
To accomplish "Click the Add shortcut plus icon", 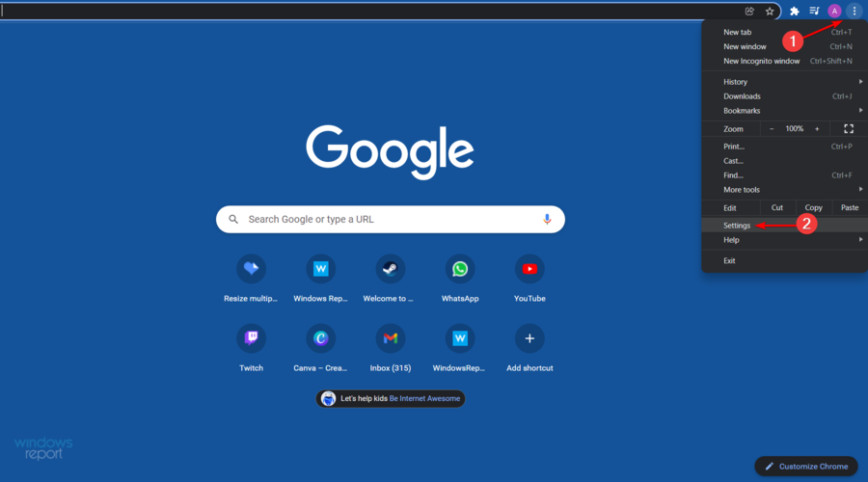I will (x=529, y=338).
